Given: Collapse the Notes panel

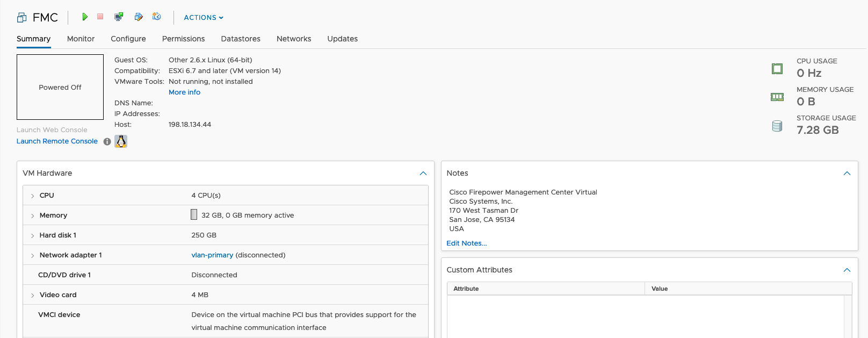Looking at the screenshot, I should [x=847, y=174].
